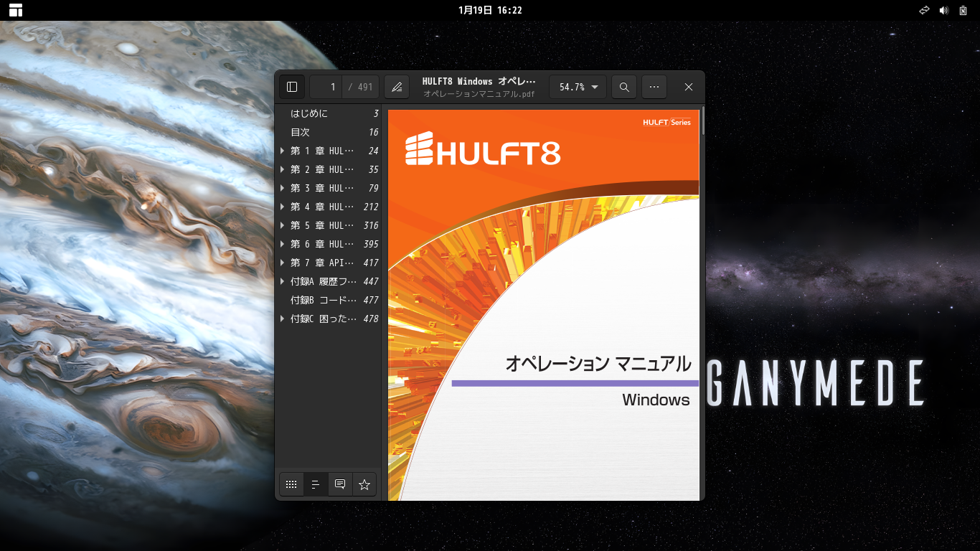Expand the 第 4 章 outline entry
This screenshot has height=551, width=980.
point(283,207)
